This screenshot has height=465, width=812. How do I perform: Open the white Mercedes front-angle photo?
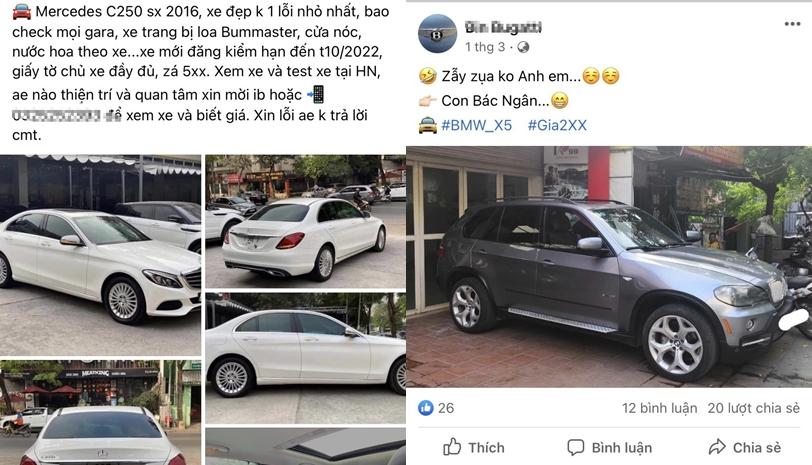(x=100, y=255)
